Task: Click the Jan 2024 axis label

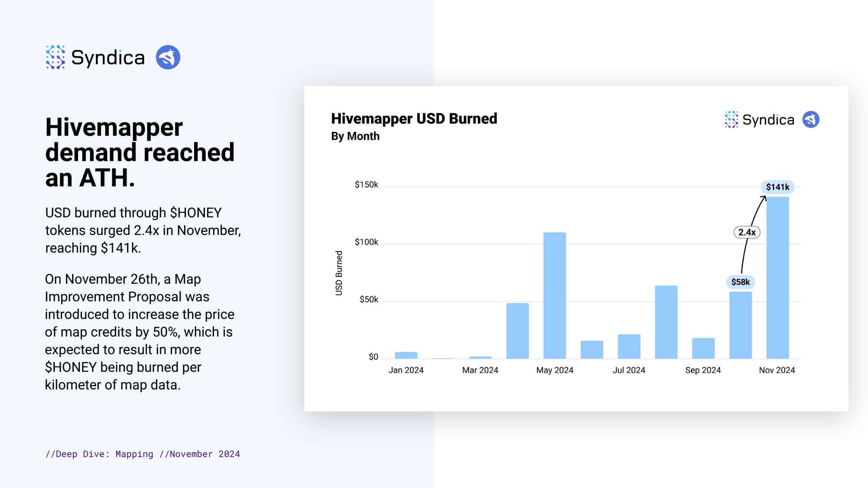Action: click(406, 370)
